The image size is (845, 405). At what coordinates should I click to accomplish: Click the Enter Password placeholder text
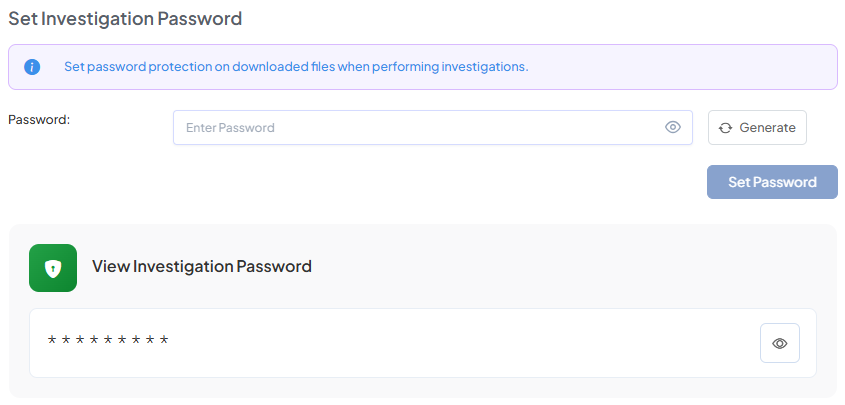click(x=230, y=128)
